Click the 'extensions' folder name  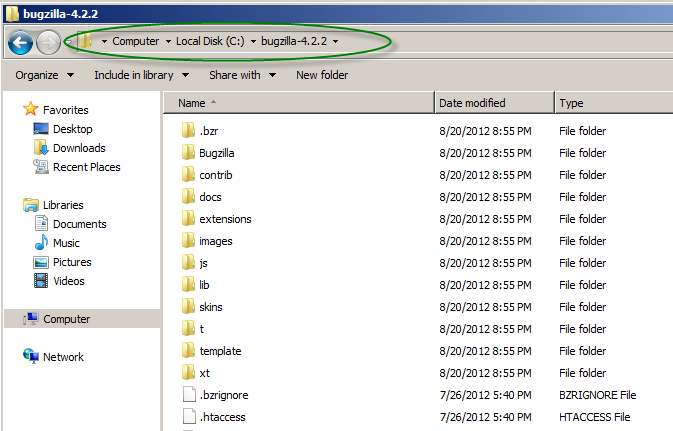pos(225,219)
